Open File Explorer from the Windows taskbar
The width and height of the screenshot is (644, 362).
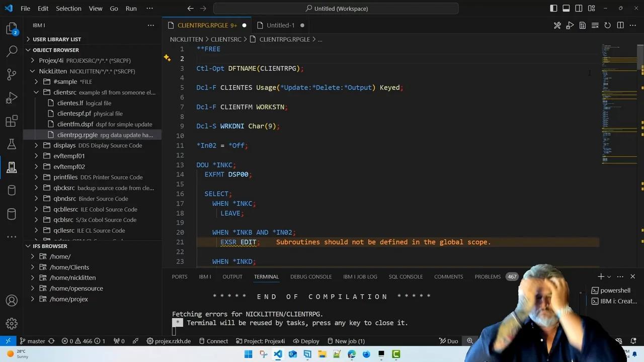[x=322, y=354]
